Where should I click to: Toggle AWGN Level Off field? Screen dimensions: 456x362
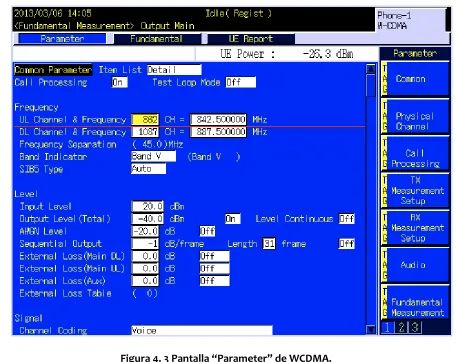(x=207, y=231)
